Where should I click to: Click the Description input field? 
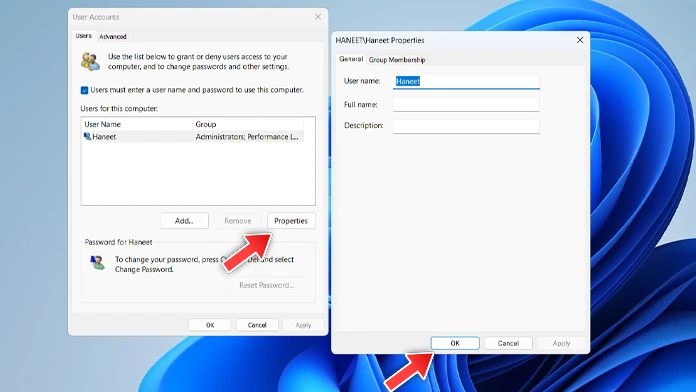(x=466, y=126)
